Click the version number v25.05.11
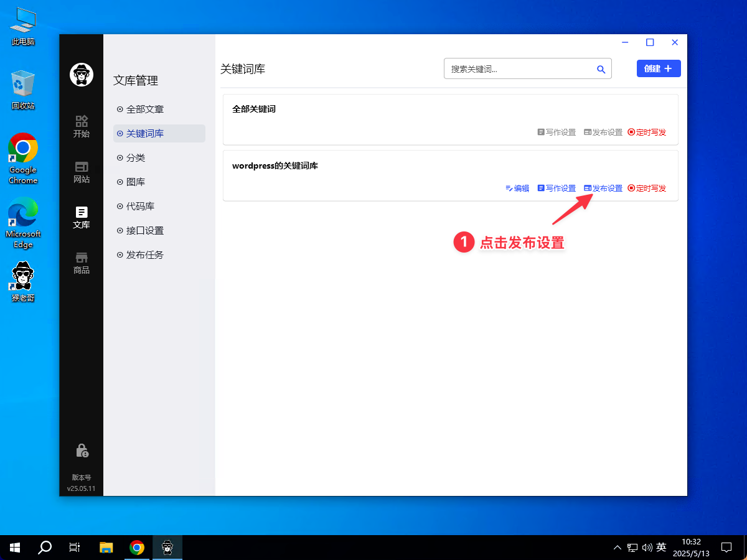 pos(82,488)
